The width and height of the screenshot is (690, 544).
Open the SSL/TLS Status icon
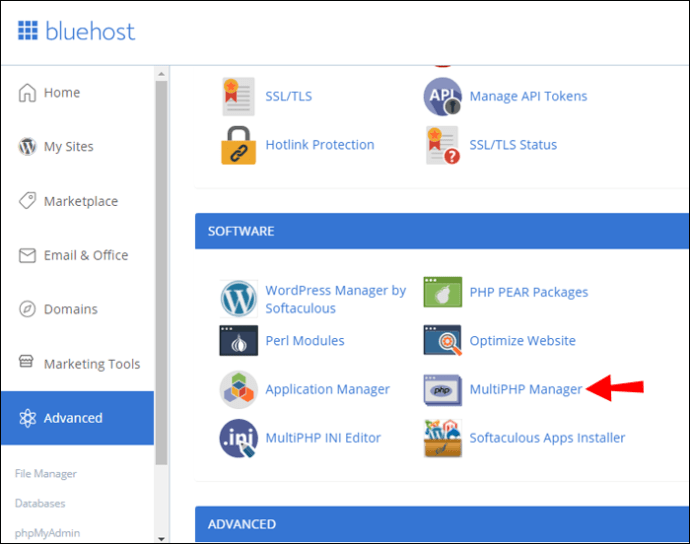(x=443, y=145)
